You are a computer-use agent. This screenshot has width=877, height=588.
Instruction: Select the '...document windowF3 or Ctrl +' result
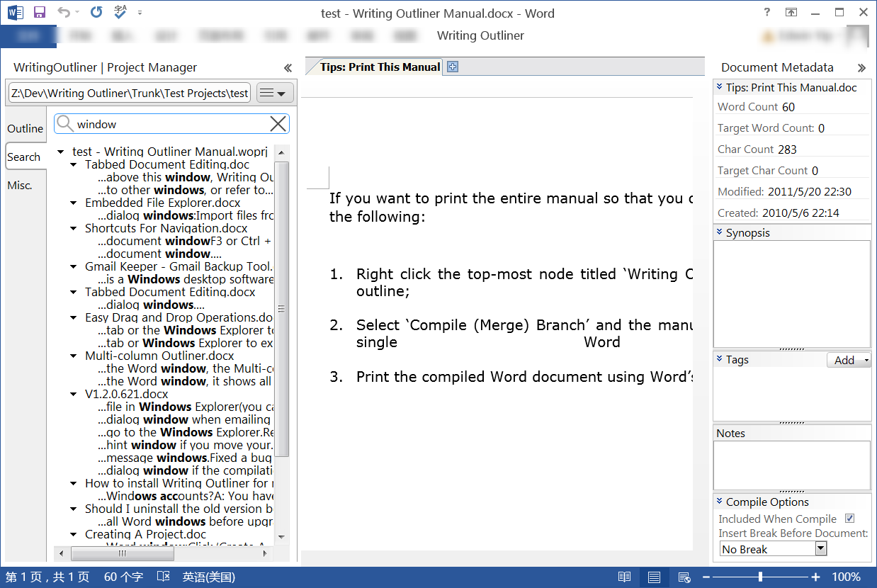click(186, 241)
